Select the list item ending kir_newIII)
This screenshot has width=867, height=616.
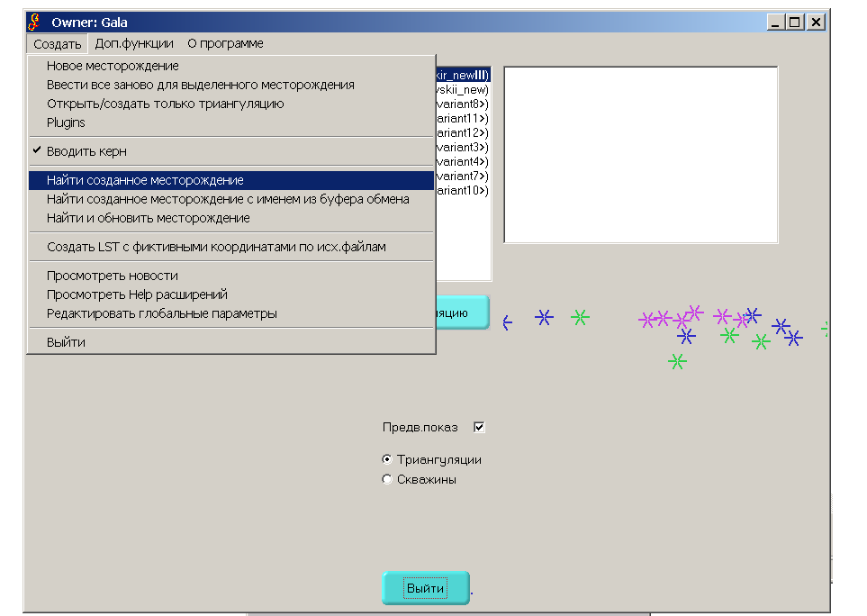[x=463, y=76]
